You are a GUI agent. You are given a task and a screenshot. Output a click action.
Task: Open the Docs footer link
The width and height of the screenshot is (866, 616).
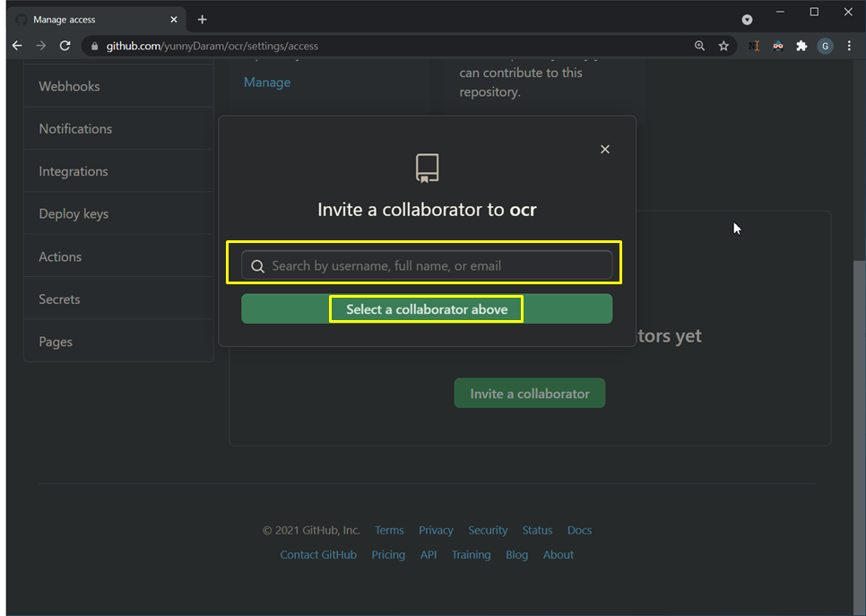tap(579, 530)
